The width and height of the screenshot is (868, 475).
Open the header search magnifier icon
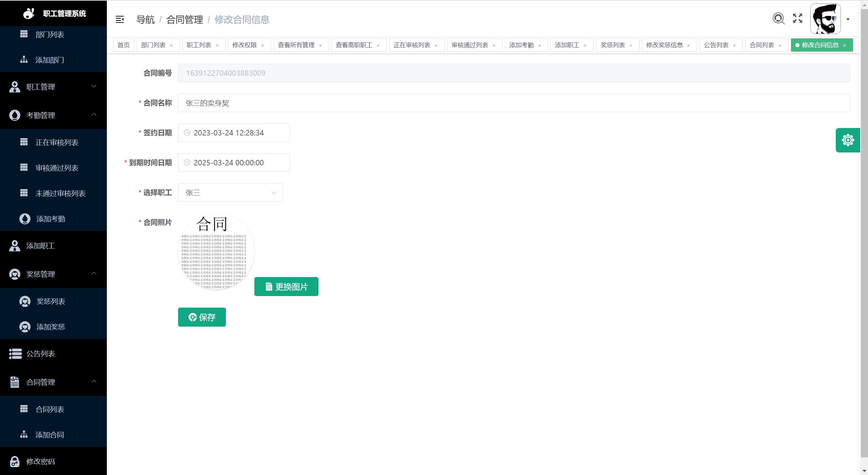click(778, 18)
